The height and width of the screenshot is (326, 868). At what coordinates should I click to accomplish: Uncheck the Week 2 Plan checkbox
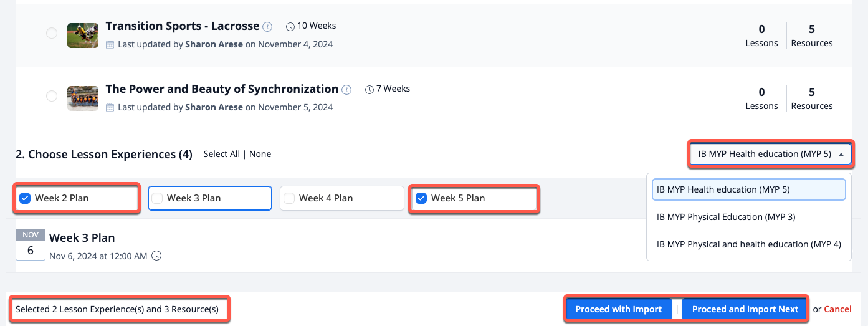25,198
